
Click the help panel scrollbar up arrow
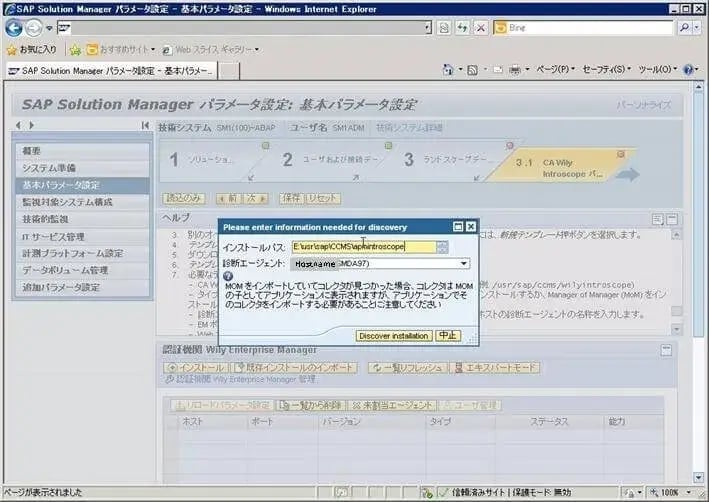tap(676, 235)
